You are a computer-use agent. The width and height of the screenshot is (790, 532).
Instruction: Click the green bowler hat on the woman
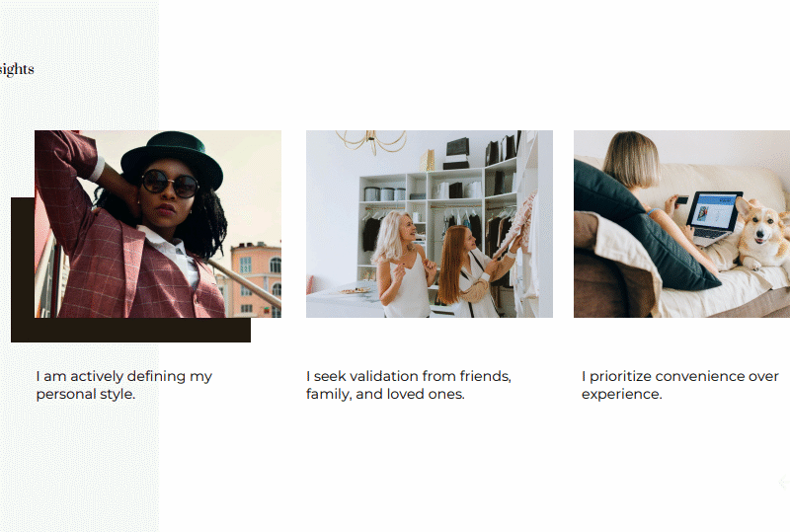pos(172,158)
